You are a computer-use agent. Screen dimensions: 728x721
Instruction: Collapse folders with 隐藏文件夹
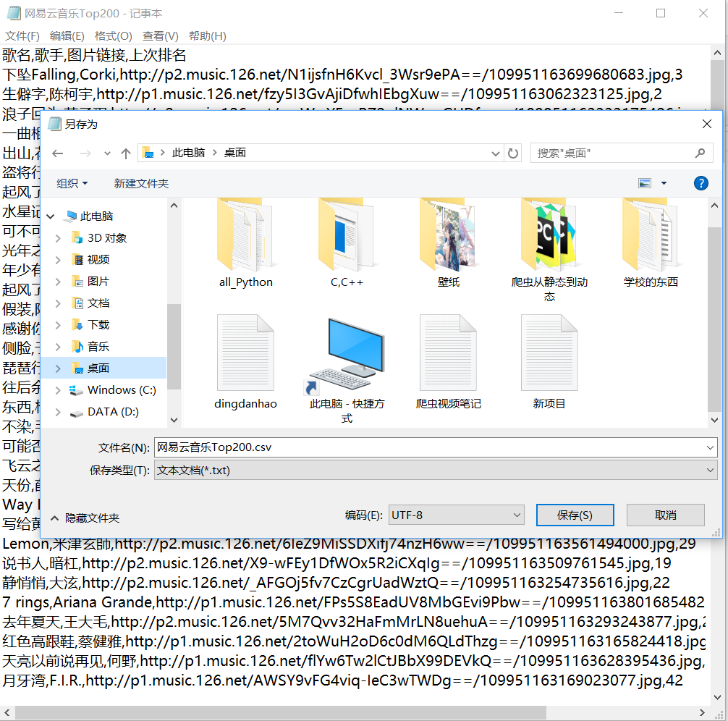coord(85,518)
